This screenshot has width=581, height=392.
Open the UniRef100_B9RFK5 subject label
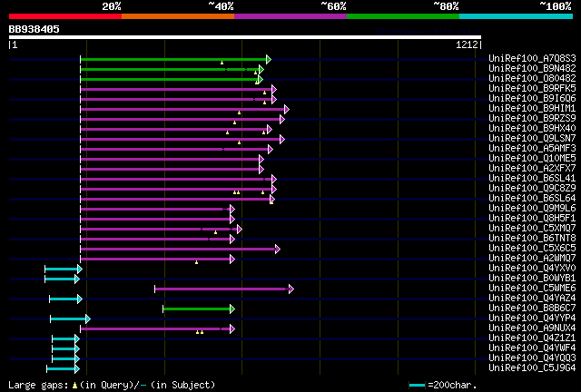[x=532, y=88]
